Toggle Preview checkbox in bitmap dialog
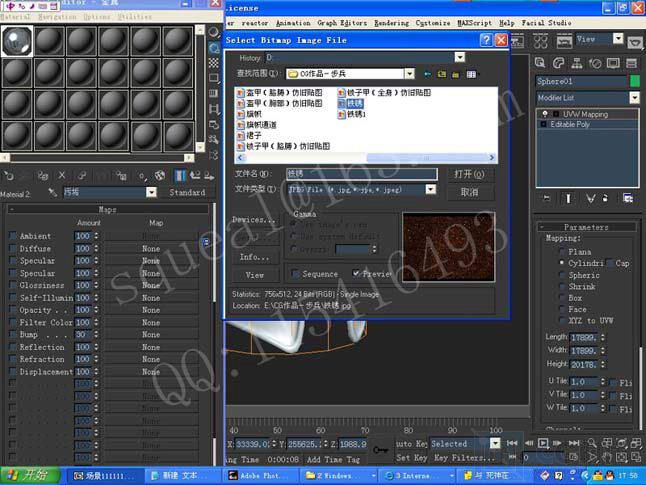The image size is (646, 485). click(356, 273)
